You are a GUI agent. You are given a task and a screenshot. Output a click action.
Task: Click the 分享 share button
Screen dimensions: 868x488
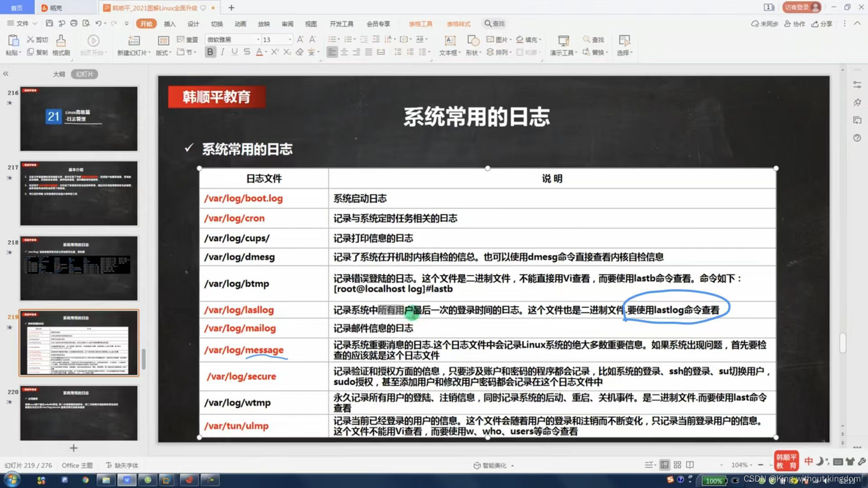tap(821, 24)
